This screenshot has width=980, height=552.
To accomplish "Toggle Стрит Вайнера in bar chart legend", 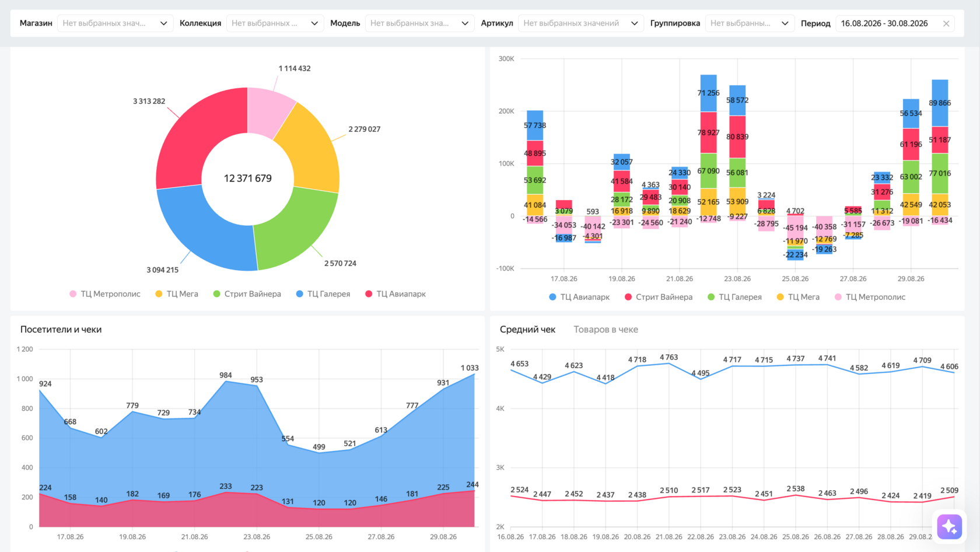I will (x=659, y=297).
